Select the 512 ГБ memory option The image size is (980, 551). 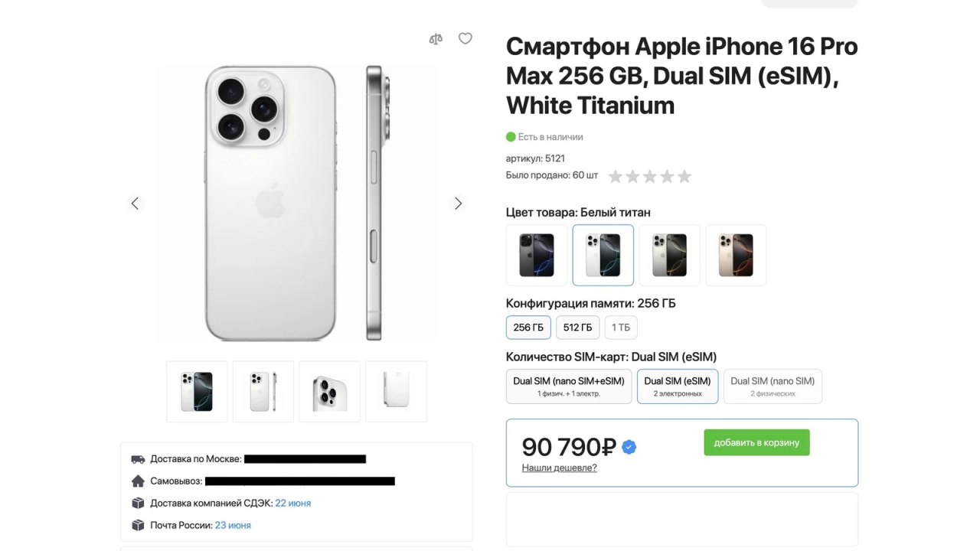pos(577,328)
